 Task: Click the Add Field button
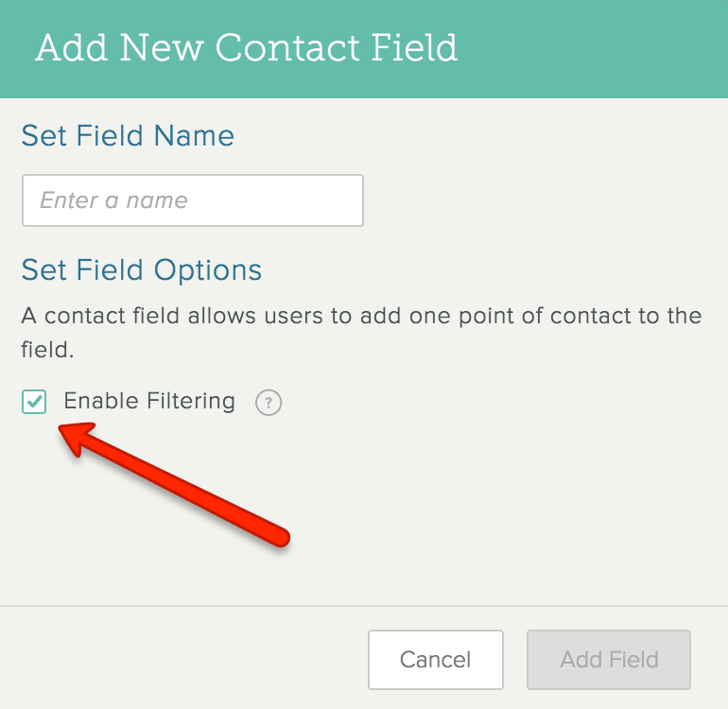pos(609,660)
